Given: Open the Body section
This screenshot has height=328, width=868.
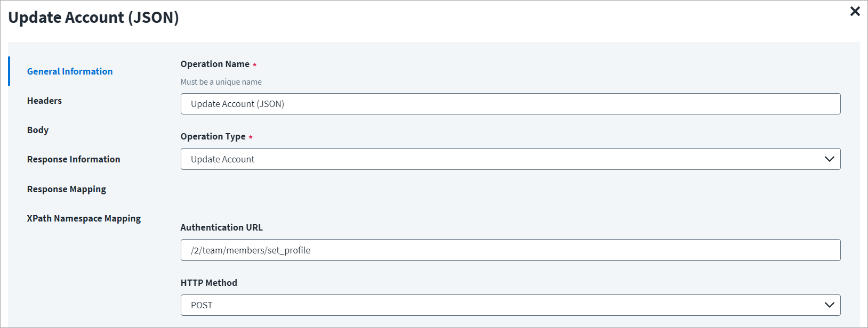Looking at the screenshot, I should coord(37,129).
